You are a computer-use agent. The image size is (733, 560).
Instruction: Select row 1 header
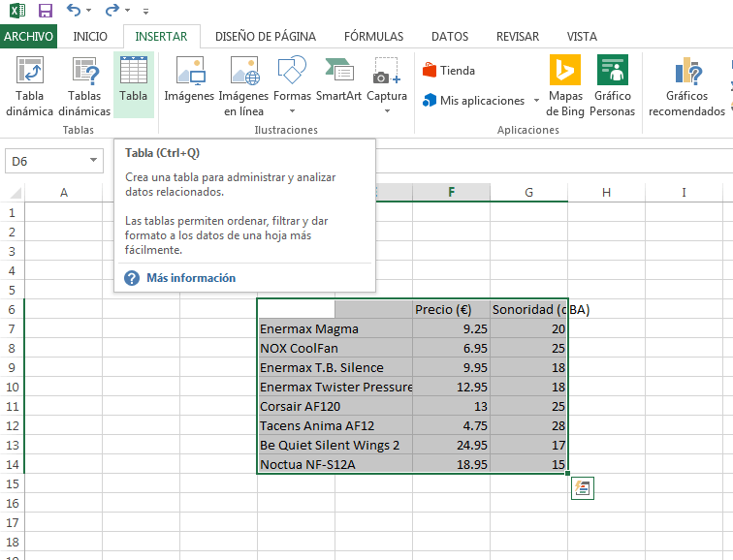[13, 213]
